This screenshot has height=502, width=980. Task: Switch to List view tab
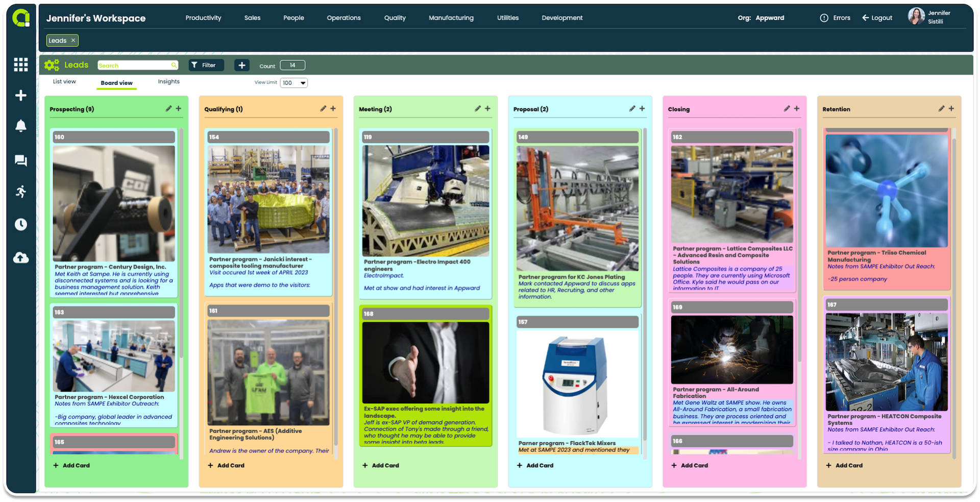coord(64,82)
